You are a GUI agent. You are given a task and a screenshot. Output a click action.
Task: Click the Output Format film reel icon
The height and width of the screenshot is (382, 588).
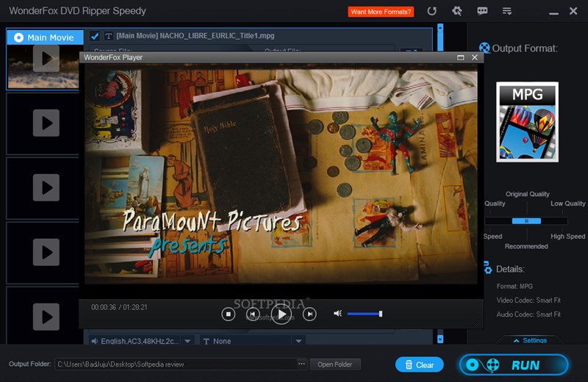pyautogui.click(x=484, y=48)
